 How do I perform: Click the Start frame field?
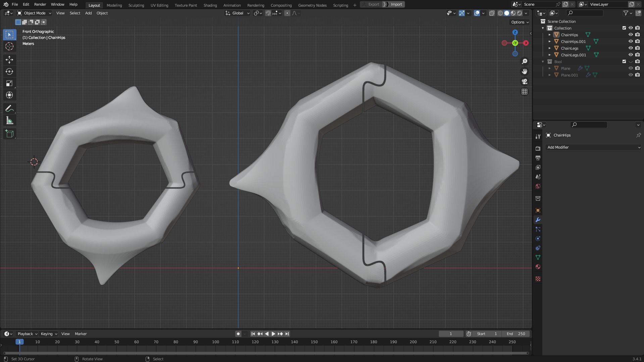pos(487,334)
